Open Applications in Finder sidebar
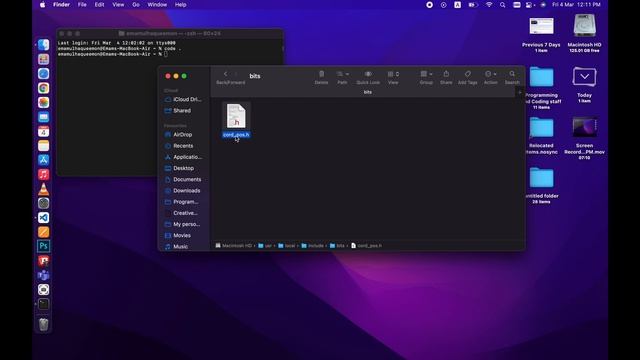Screen dimensions: 640x360 tap(183, 157)
